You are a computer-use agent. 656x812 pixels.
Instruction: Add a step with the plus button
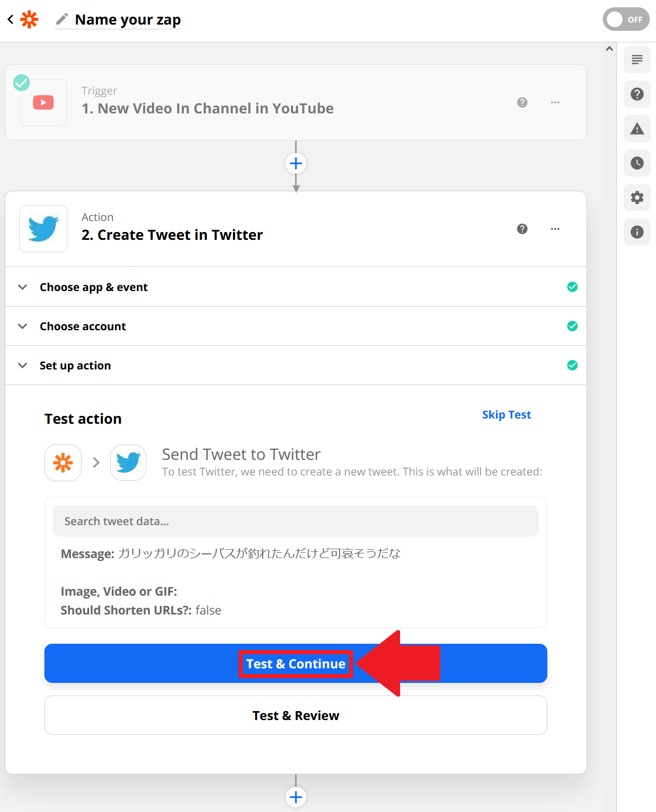[x=296, y=163]
